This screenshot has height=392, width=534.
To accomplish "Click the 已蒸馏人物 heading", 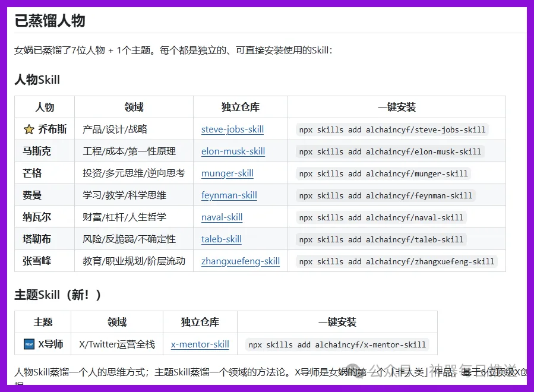I will (x=50, y=20).
